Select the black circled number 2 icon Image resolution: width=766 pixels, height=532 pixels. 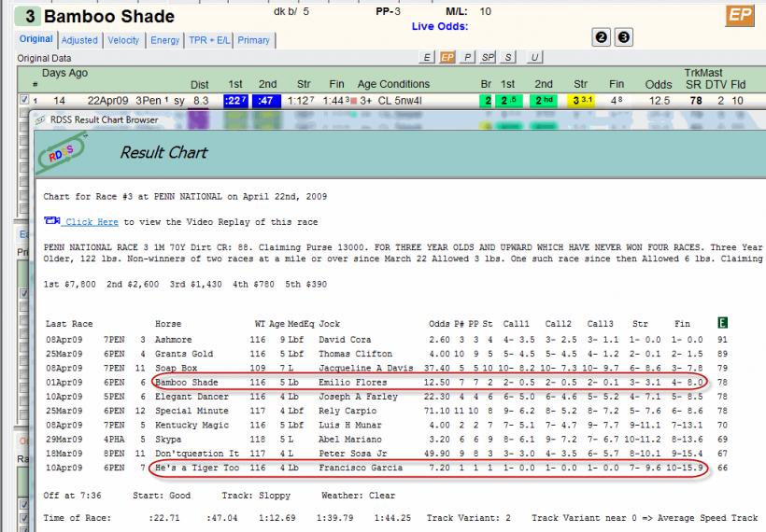click(x=602, y=37)
